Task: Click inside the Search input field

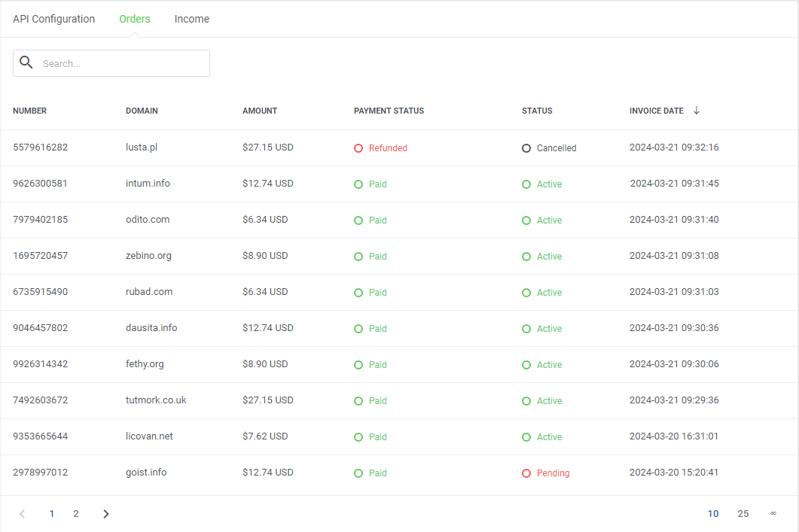Action: tap(120, 63)
